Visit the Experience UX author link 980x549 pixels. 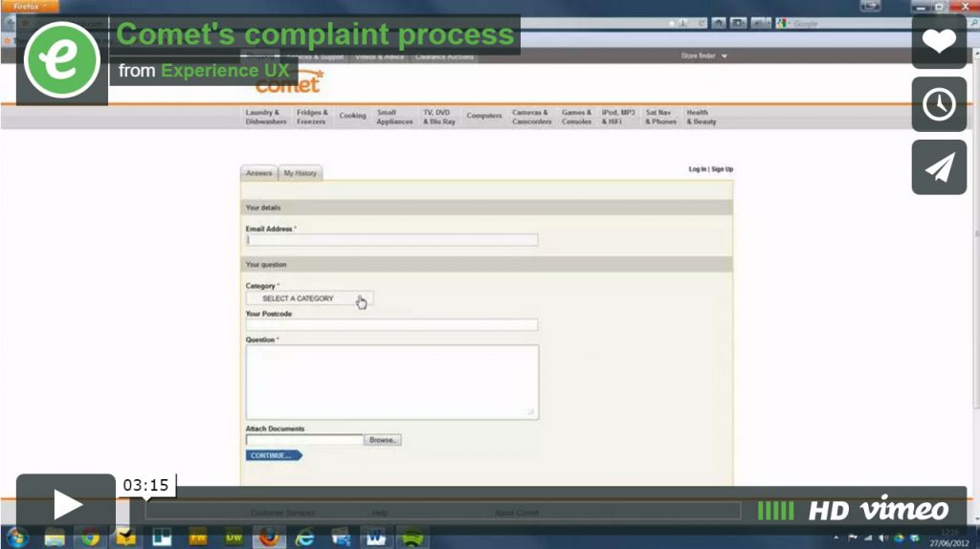coord(225,71)
